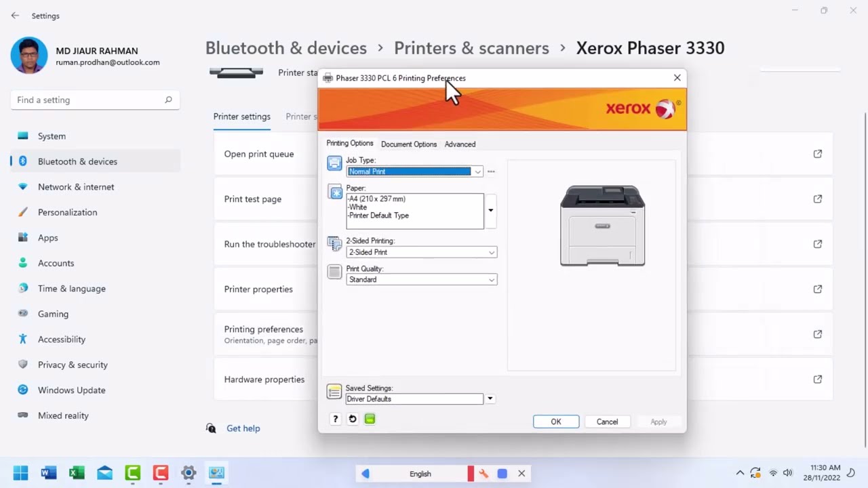Image resolution: width=868 pixels, height=488 pixels.
Task: Open Excel from the taskbar
Action: (77, 473)
